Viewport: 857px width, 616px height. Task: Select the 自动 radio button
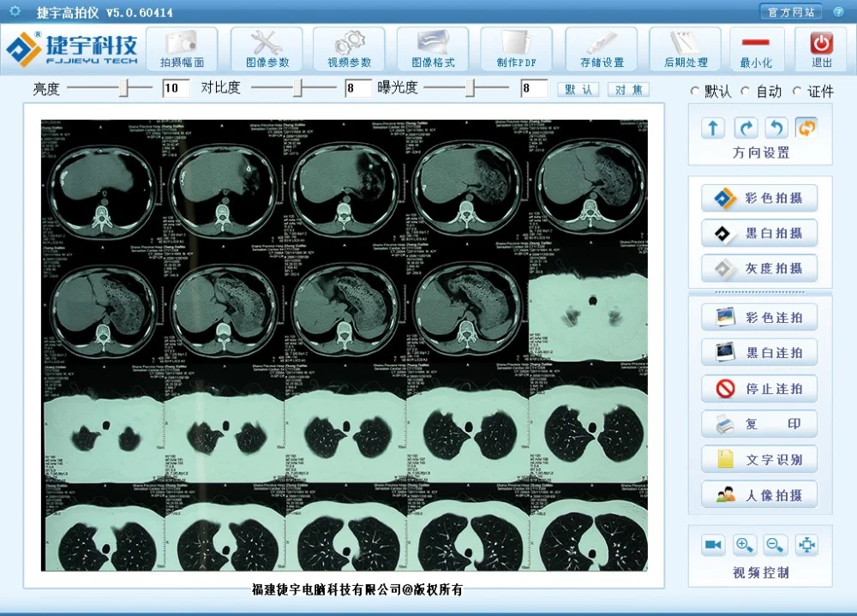(746, 91)
